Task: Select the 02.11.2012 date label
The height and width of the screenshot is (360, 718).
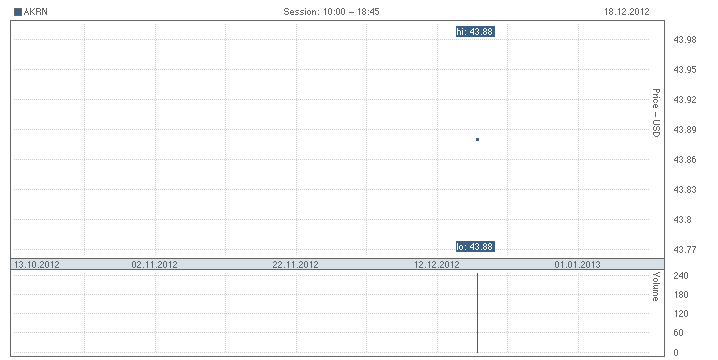Action: pyautogui.click(x=154, y=264)
